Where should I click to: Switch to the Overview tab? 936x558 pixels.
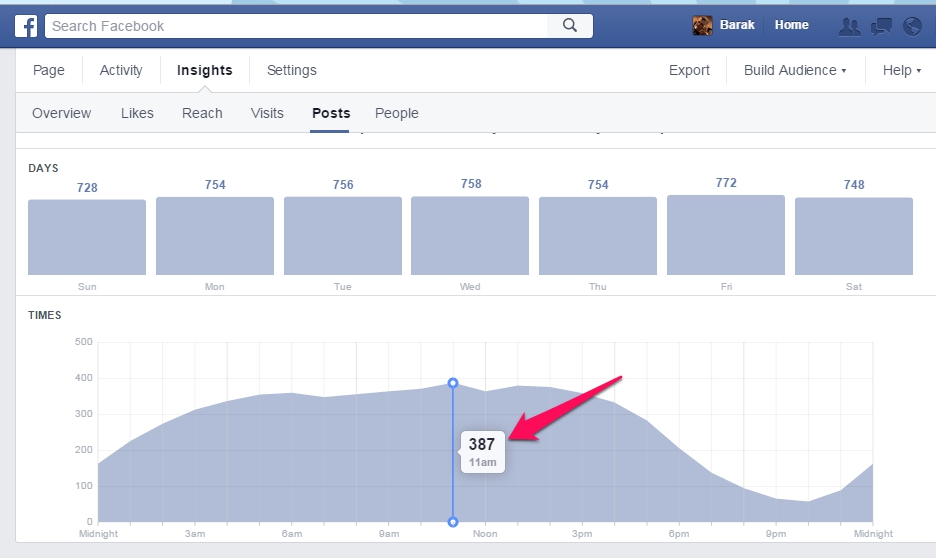pyautogui.click(x=61, y=113)
